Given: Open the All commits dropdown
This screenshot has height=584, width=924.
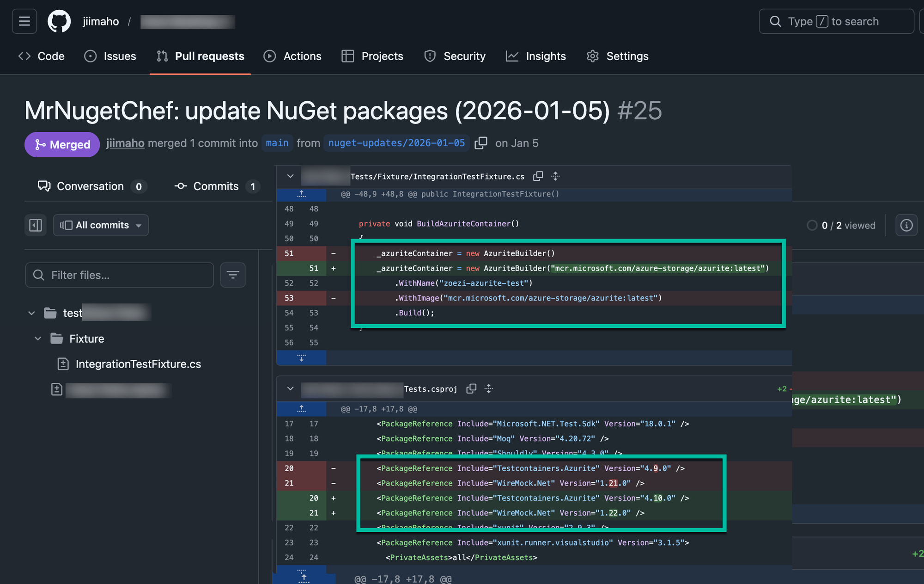Looking at the screenshot, I should (101, 225).
